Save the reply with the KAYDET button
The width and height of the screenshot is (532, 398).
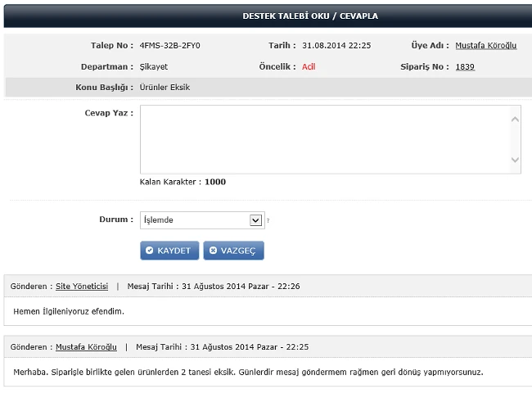[x=169, y=251]
